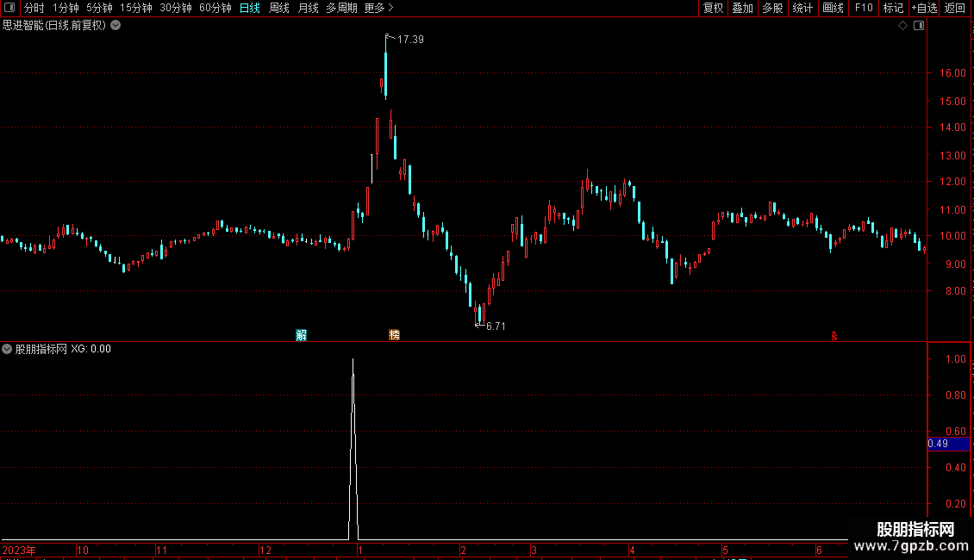Select the 1分钟 period

(66, 8)
